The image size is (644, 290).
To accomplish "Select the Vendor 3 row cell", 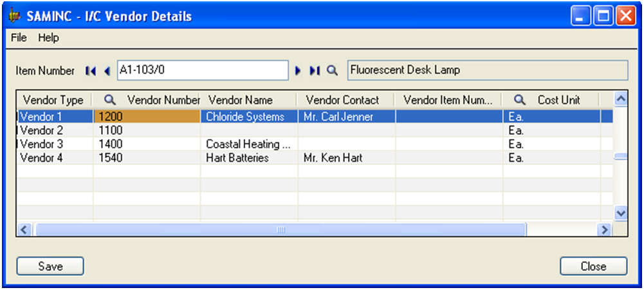I will point(55,144).
